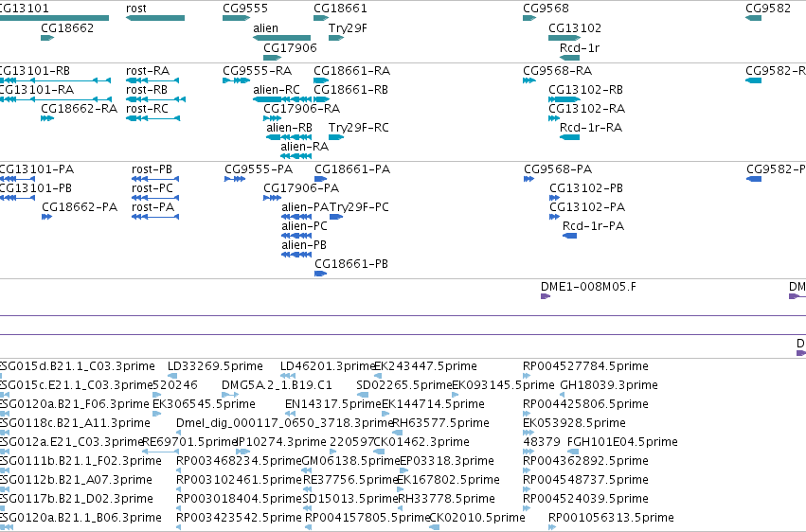Screen dimensions: 806x532
Task: Click the CG9582 gene glyph
Action: click(754, 18)
